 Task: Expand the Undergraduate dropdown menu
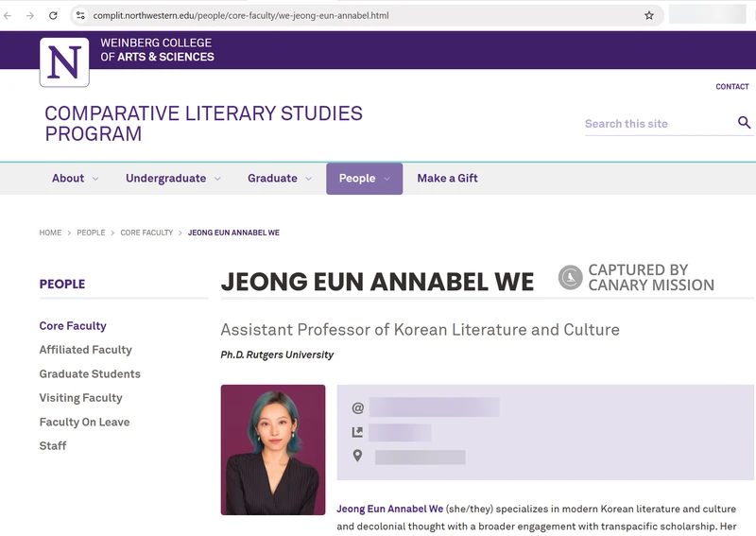pyautogui.click(x=173, y=179)
